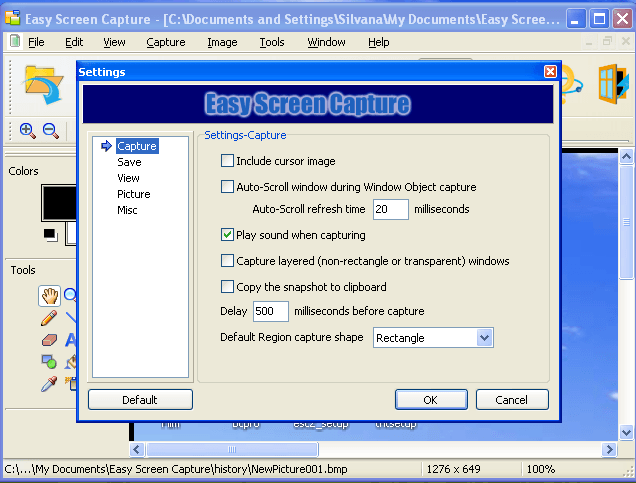Open the Capture menu
The height and width of the screenshot is (483, 636).
[165, 42]
